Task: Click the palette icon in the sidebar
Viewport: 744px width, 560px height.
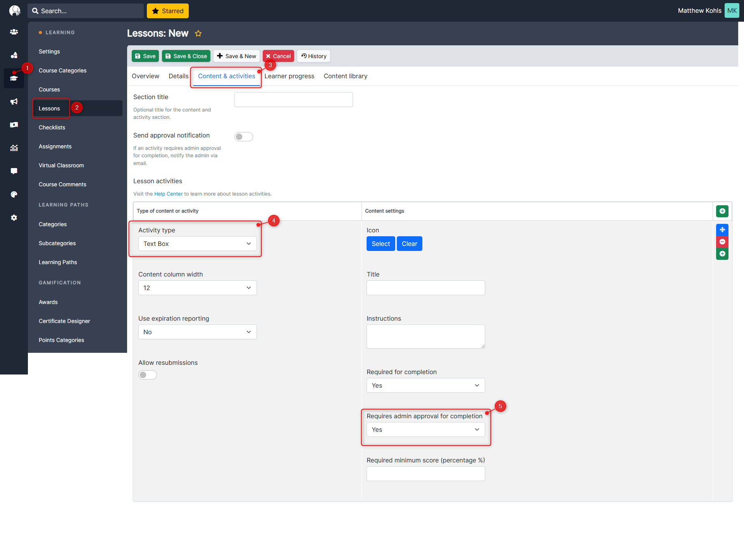Action: [14, 194]
